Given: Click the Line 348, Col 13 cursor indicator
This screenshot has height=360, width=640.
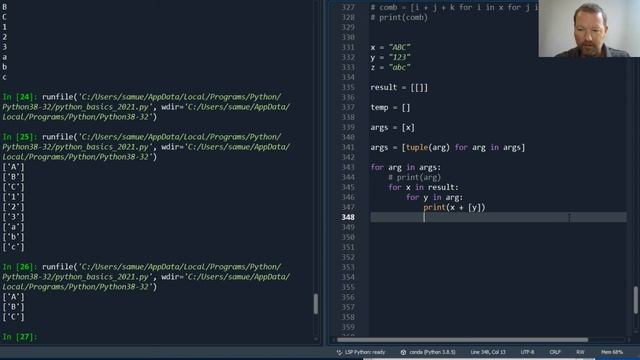Looking at the screenshot, I should (488, 352).
